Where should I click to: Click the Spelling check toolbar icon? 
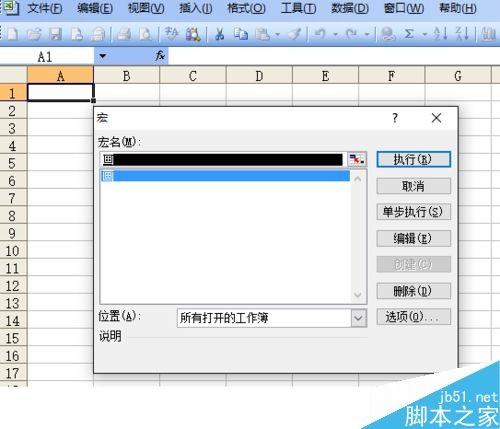171,34
